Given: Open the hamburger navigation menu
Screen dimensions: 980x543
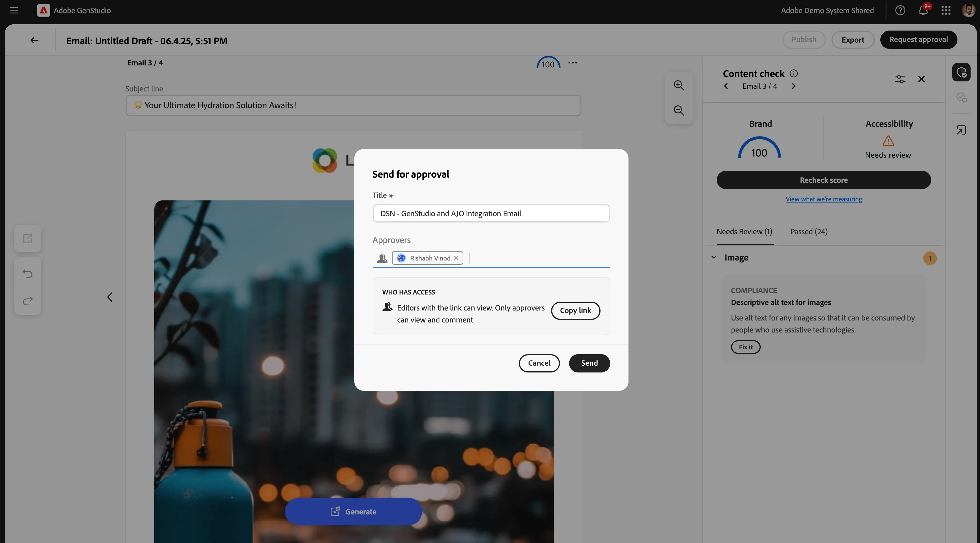Looking at the screenshot, I should [x=14, y=10].
